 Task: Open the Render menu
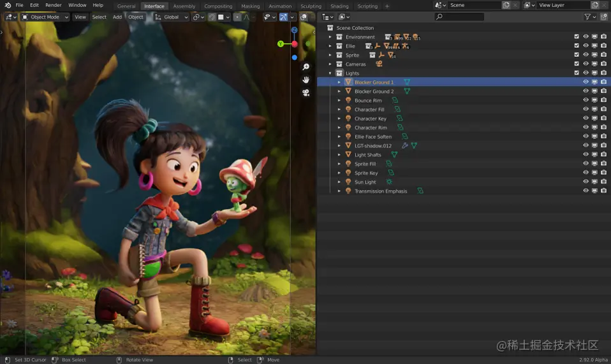[54, 6]
